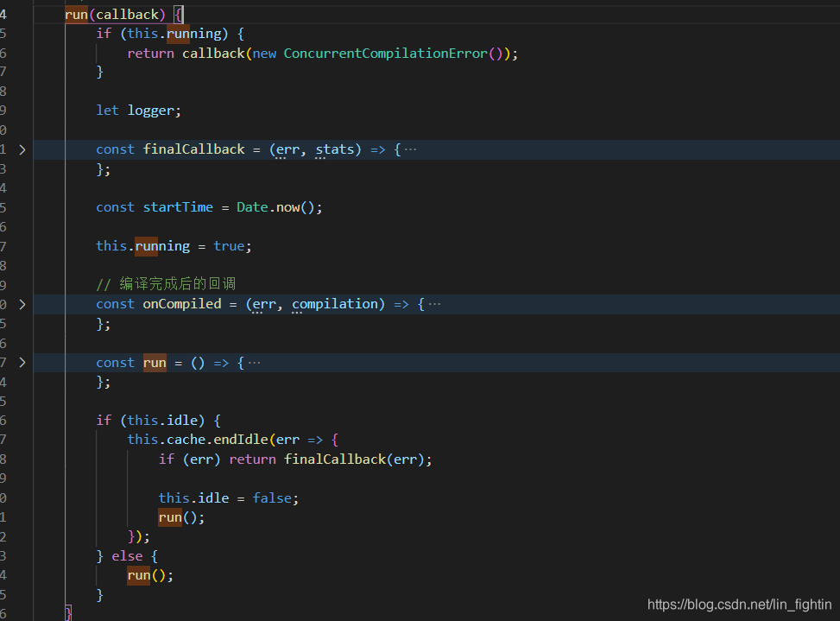Click the run() call inside else block
The width and height of the screenshot is (840, 621).
(150, 575)
